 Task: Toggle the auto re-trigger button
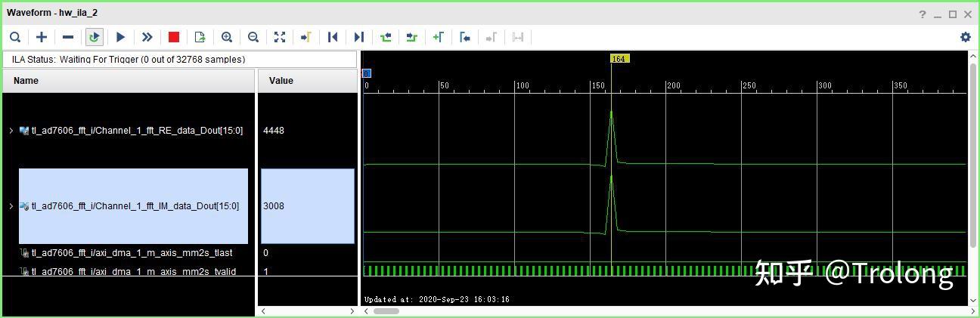coord(94,37)
